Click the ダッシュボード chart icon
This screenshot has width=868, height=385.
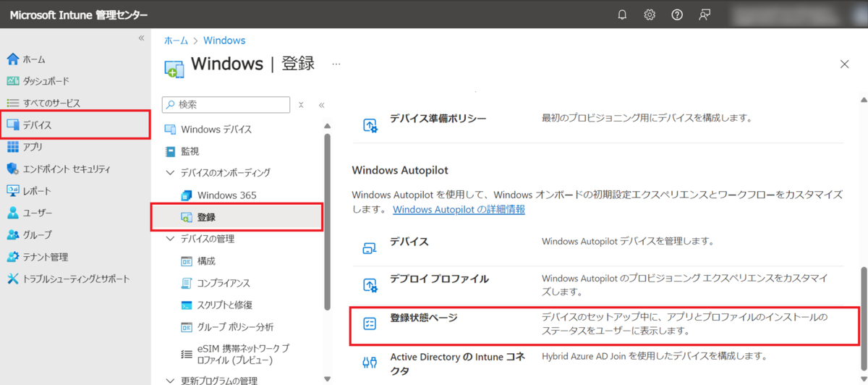[12, 81]
